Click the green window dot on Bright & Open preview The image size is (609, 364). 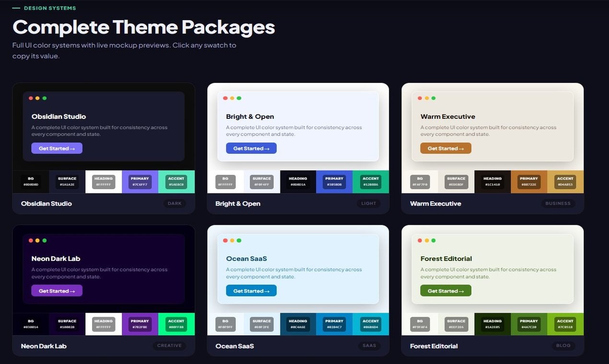[x=239, y=98]
